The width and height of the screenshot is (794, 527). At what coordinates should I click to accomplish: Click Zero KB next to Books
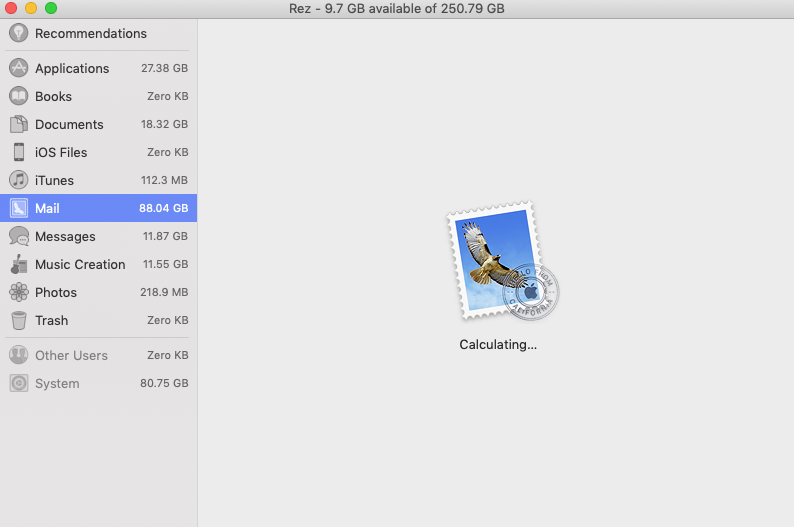tap(168, 96)
